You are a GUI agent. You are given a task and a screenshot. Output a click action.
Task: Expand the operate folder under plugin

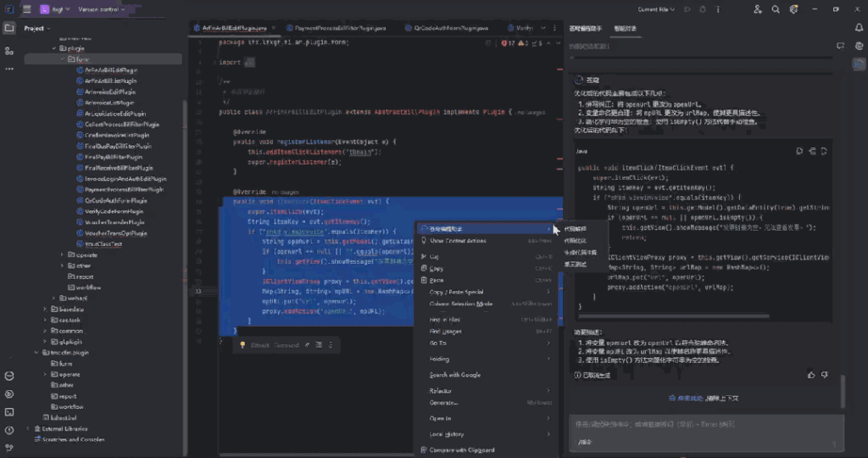coord(63,254)
